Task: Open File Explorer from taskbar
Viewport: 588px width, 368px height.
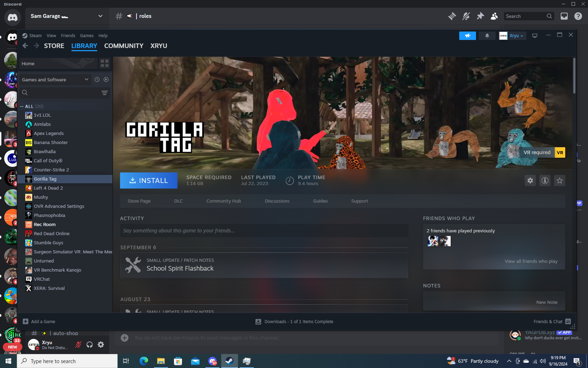Action: pyautogui.click(x=161, y=361)
